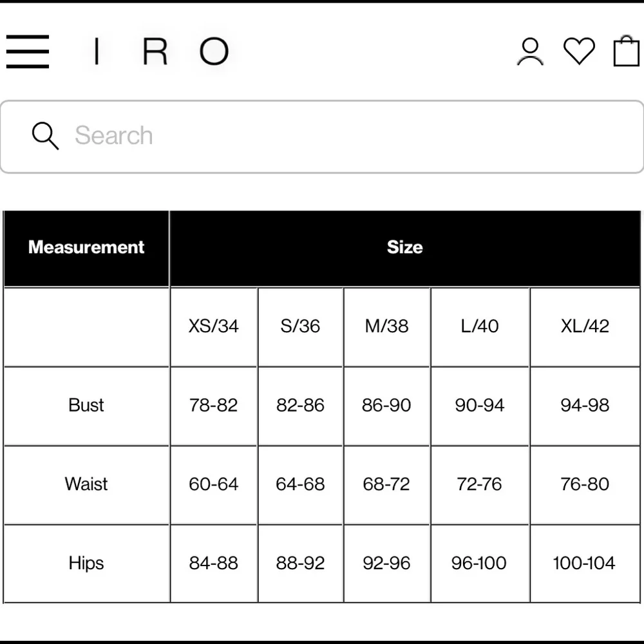The width and height of the screenshot is (644, 644).
Task: Select the XS/34 size column cell
Action: click(x=213, y=327)
